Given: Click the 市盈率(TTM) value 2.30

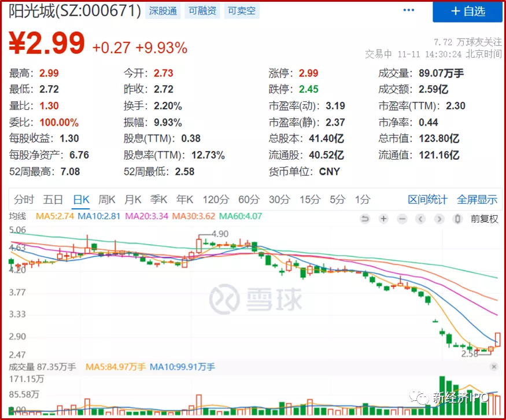Looking at the screenshot, I should (x=456, y=106).
